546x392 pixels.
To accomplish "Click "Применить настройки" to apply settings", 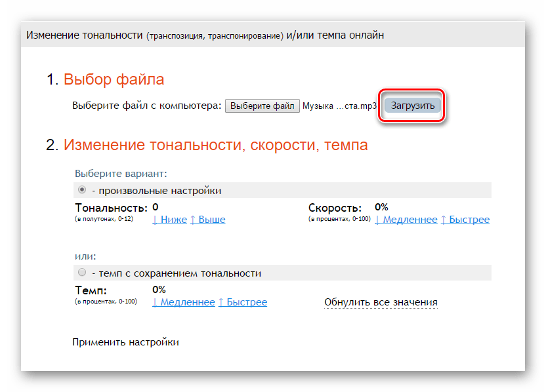I will [x=125, y=342].
